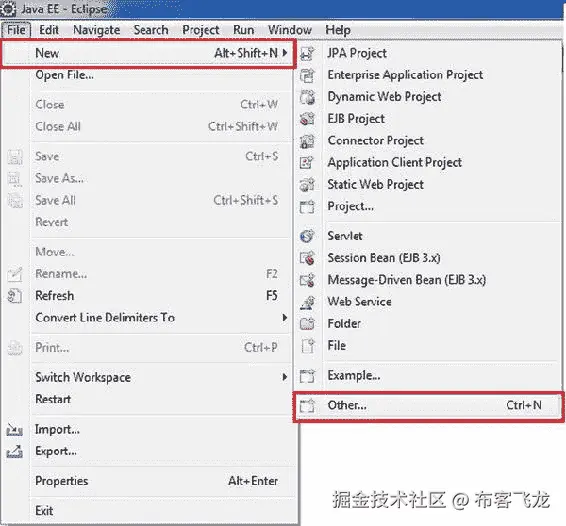
Task: Click the Session Bean icon
Action: (307, 258)
